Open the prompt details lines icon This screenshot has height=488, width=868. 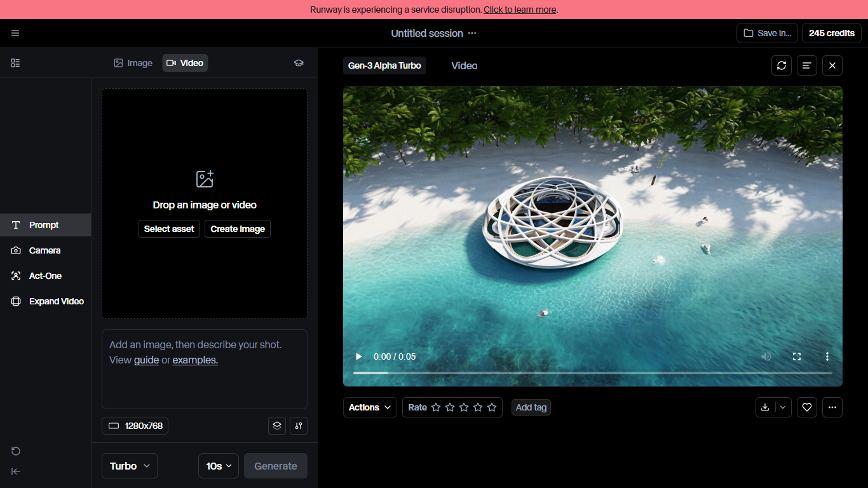tap(807, 65)
